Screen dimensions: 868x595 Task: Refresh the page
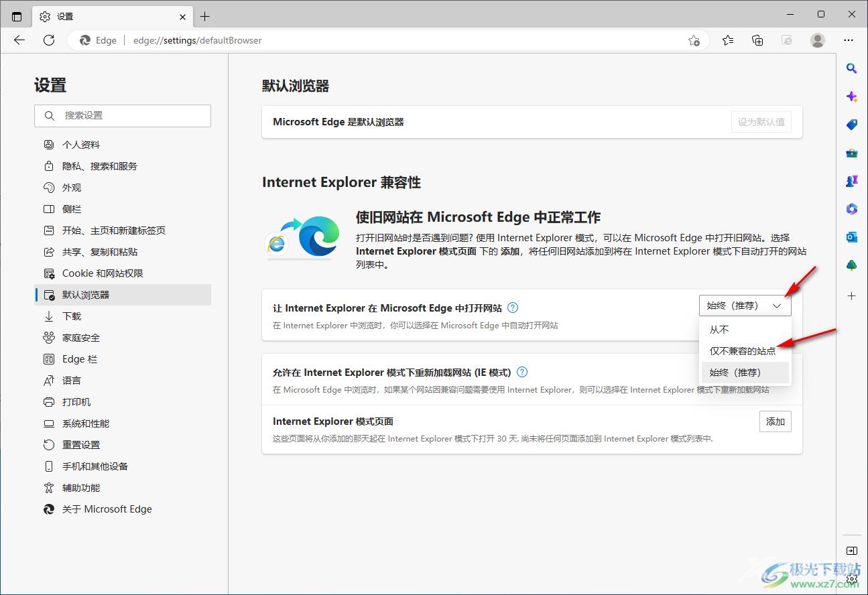pos(49,40)
